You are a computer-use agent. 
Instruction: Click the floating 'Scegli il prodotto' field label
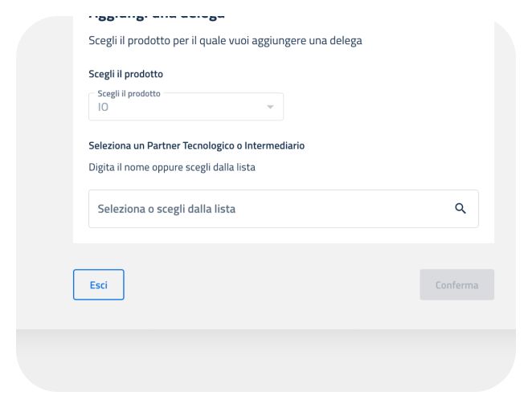[129, 93]
